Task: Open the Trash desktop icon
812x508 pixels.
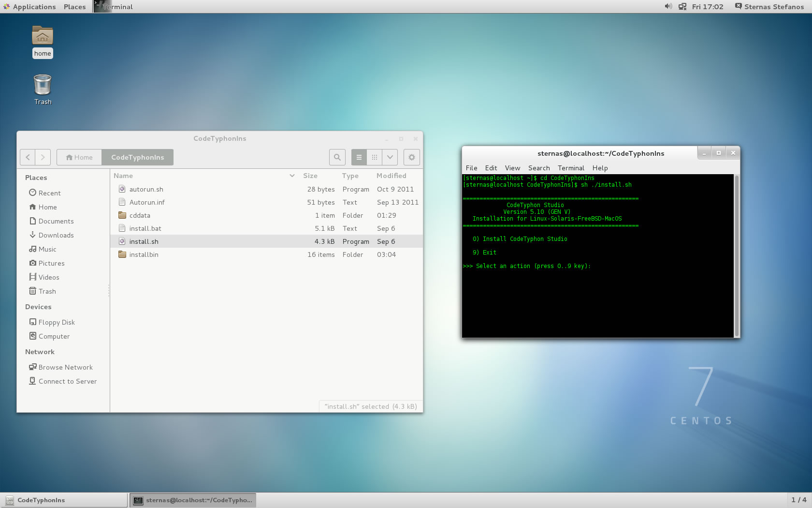Action: point(43,90)
